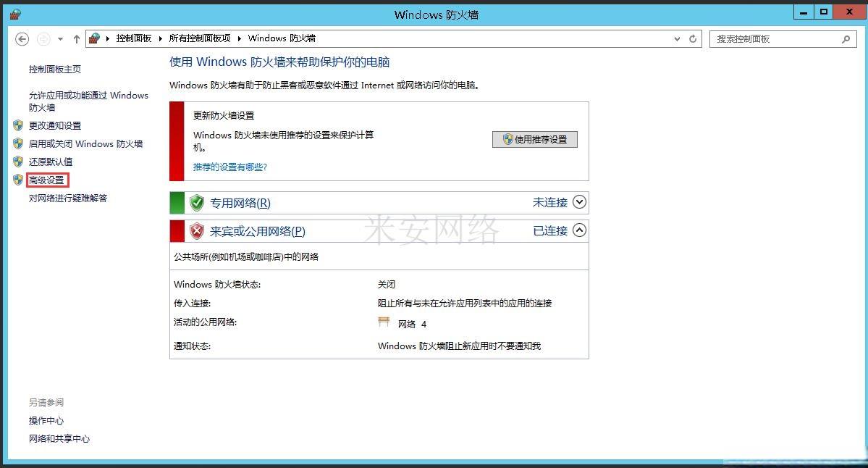Image resolution: width=868 pixels, height=468 pixels.
Task: Click the firewall icon in address bar
Action: [95, 38]
